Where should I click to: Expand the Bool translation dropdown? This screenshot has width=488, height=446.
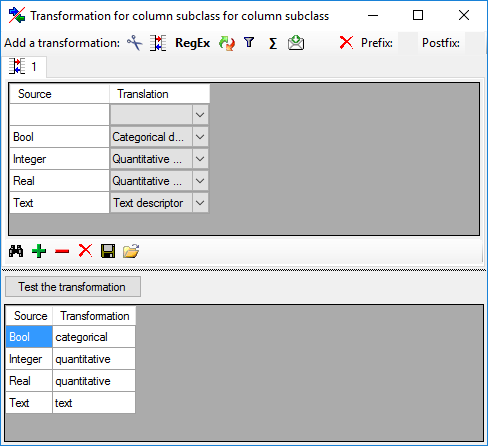(200, 137)
